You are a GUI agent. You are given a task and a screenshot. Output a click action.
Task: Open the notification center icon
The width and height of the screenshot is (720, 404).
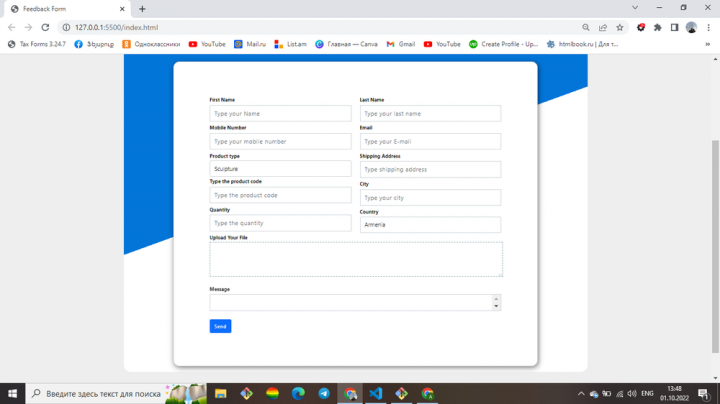703,393
